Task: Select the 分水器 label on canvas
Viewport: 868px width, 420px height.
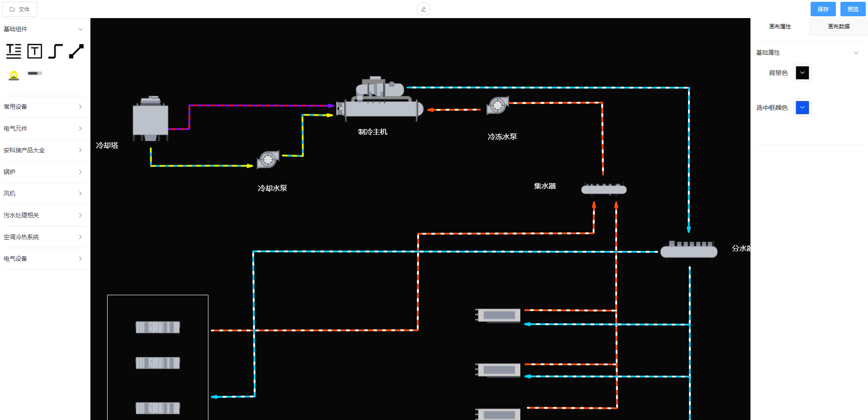Action: pos(741,248)
